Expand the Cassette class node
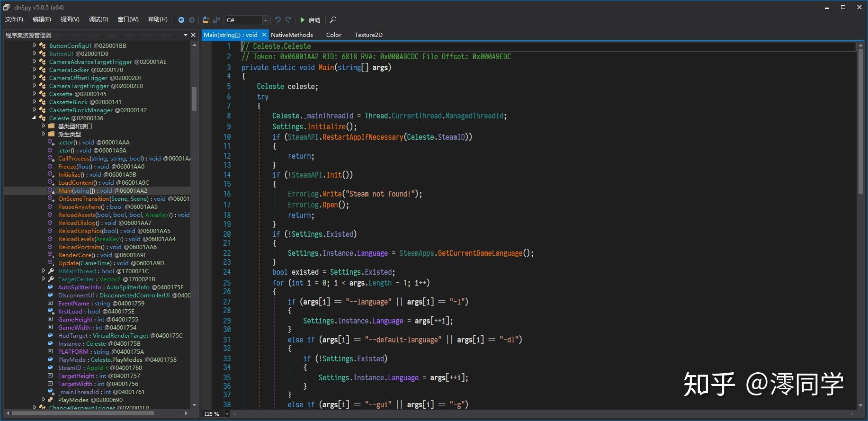Image resolution: width=868 pixels, height=421 pixels. [35, 94]
